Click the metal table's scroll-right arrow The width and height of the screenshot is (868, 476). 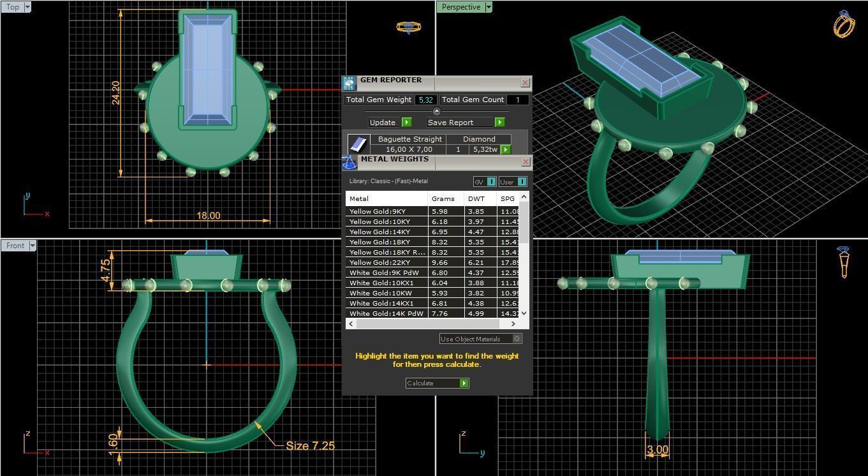[x=514, y=324]
